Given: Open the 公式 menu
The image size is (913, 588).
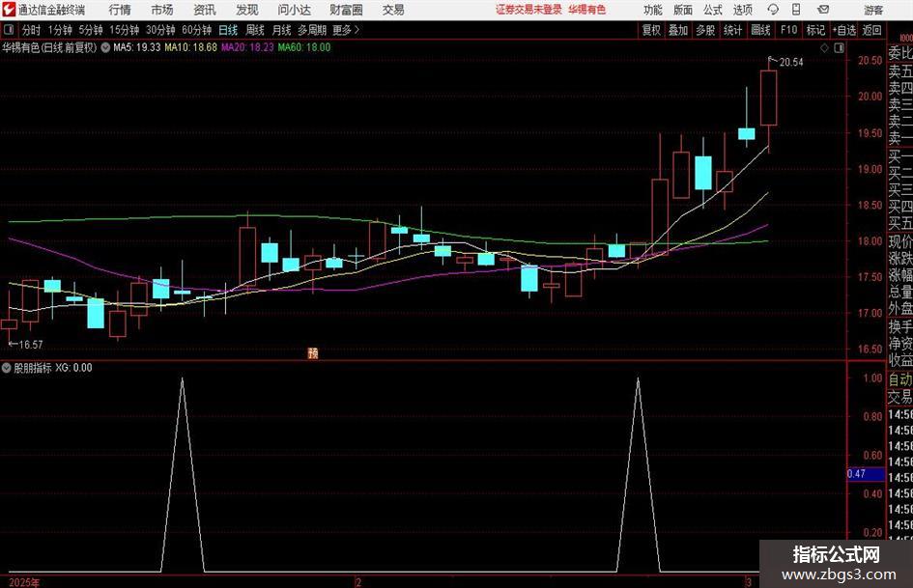Looking at the screenshot, I should (713, 10).
